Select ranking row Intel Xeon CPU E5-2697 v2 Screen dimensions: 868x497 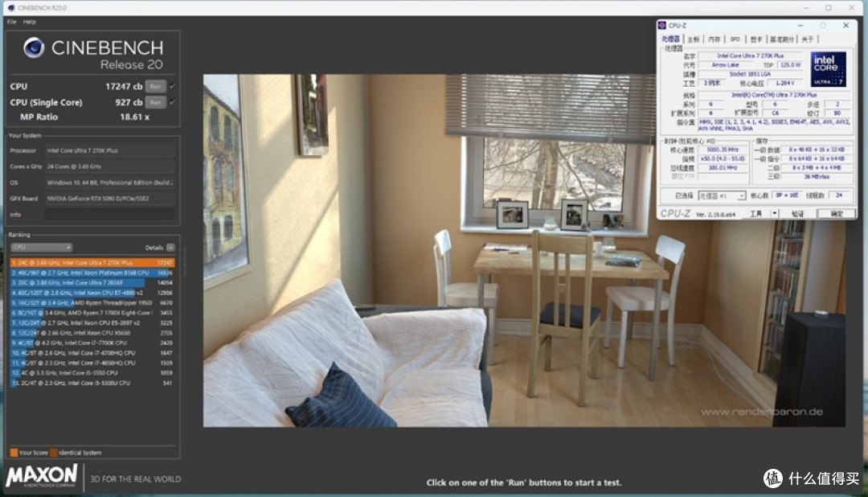coord(92,322)
